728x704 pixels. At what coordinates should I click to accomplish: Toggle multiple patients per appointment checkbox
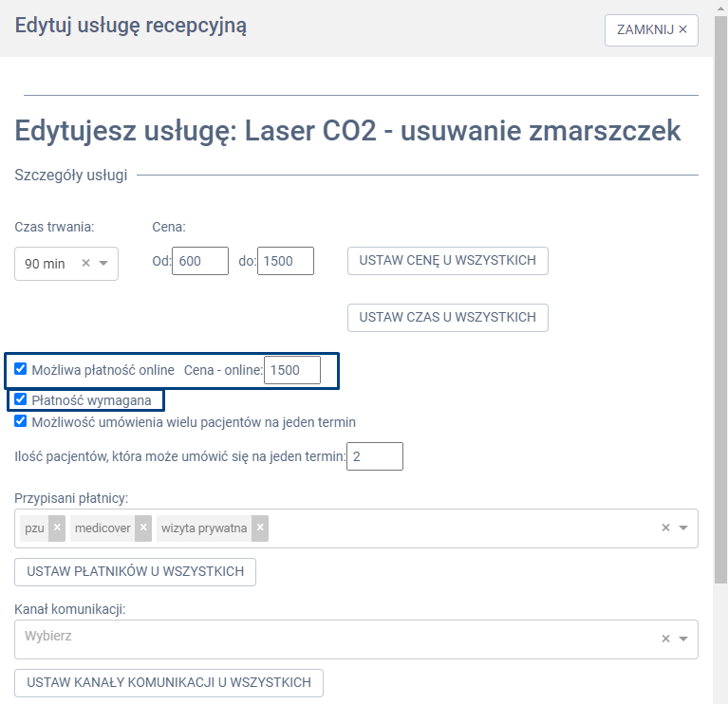pyautogui.click(x=21, y=421)
